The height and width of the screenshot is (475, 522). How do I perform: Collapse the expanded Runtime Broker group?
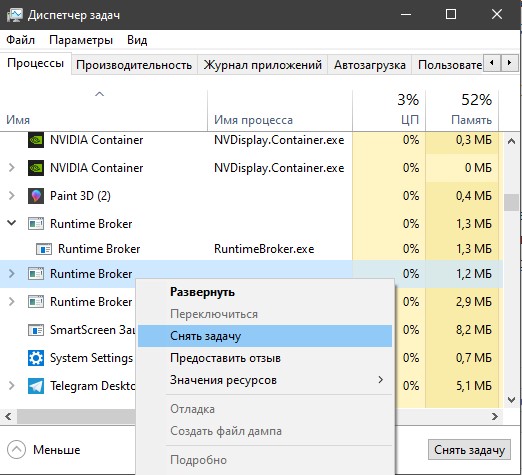11,223
